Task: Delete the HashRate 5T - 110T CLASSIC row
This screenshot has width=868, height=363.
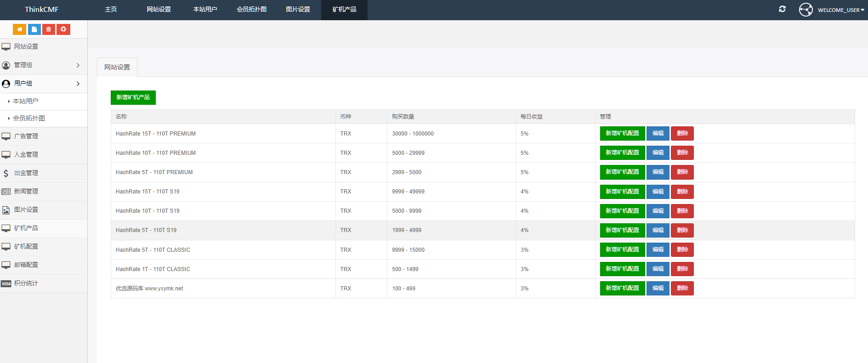Action: 682,250
